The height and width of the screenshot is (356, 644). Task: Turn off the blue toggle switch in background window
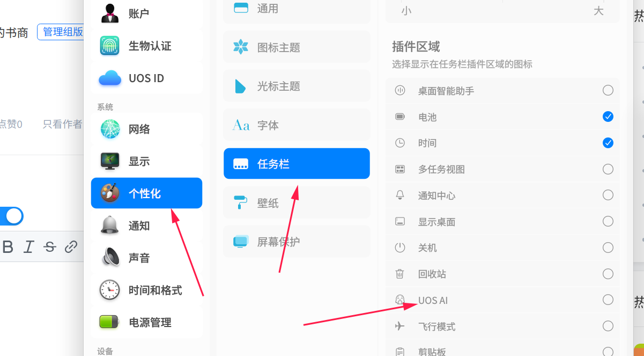11,216
